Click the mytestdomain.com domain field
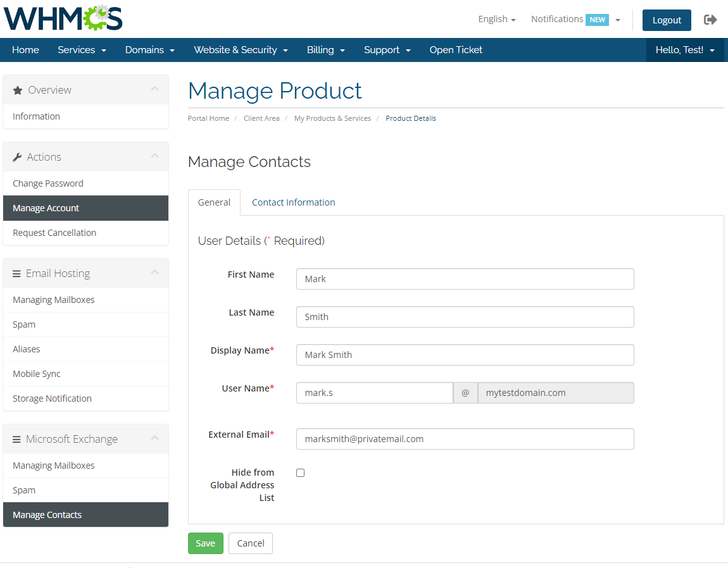The width and height of the screenshot is (728, 568). click(x=556, y=393)
